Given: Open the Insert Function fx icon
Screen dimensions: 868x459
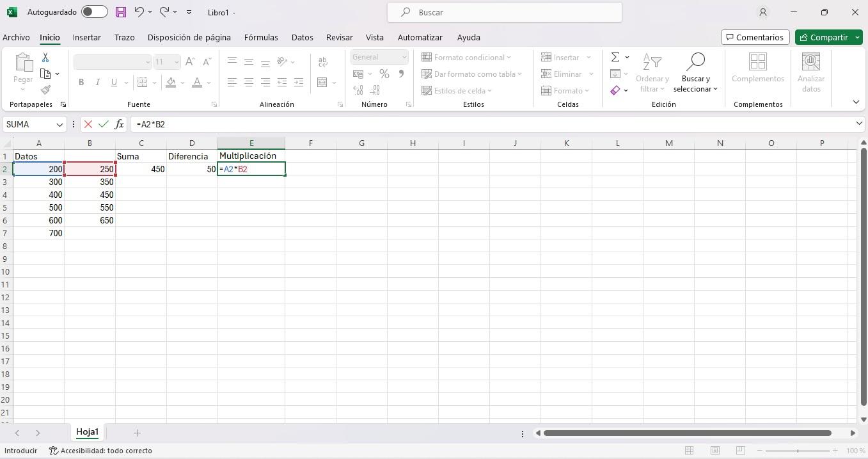Looking at the screenshot, I should (119, 124).
